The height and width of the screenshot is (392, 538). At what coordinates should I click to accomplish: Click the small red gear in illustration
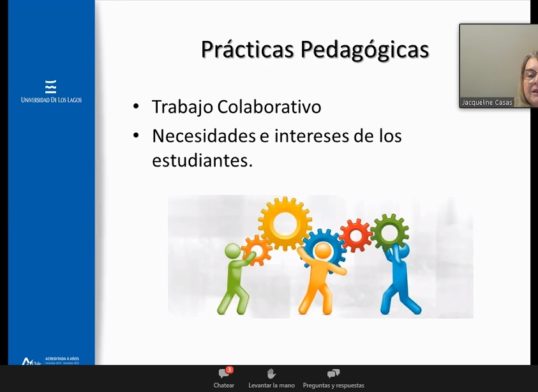click(x=356, y=236)
